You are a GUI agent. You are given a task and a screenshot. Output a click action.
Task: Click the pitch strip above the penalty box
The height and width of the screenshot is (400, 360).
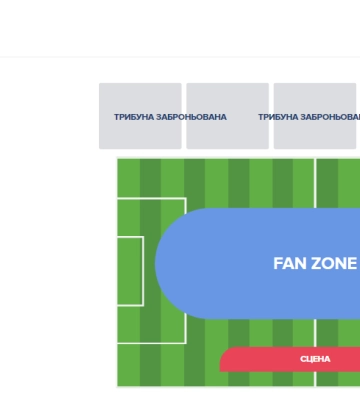pos(152,178)
